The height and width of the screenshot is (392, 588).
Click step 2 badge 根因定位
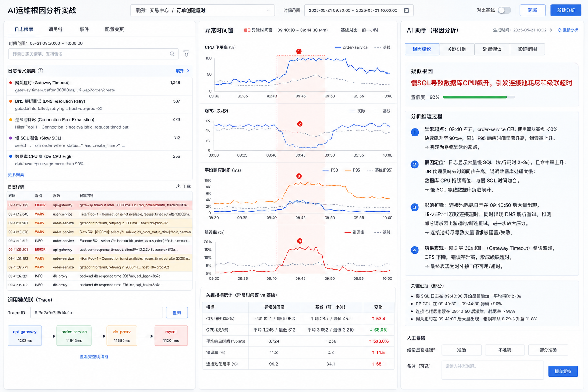415,165
